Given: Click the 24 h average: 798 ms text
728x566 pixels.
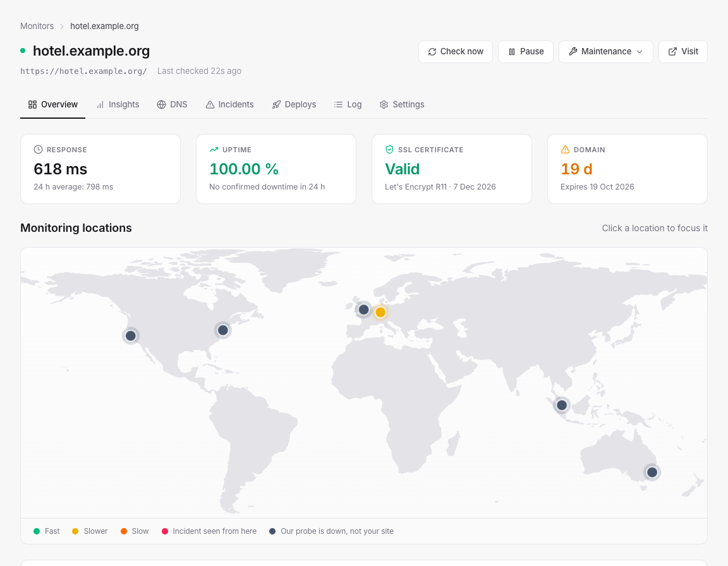Looking at the screenshot, I should (73, 186).
